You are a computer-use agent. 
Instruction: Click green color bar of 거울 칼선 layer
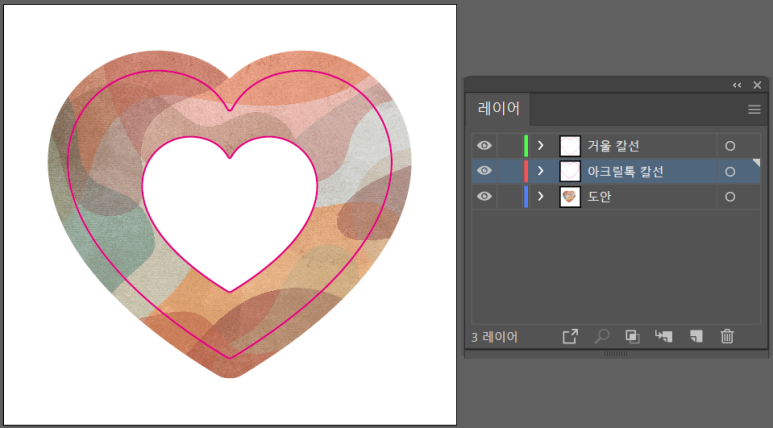click(526, 146)
